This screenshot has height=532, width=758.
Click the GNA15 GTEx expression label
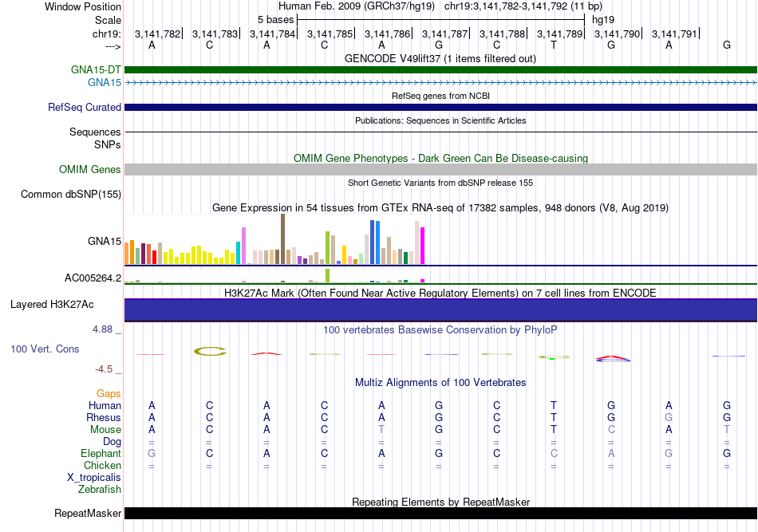(105, 241)
